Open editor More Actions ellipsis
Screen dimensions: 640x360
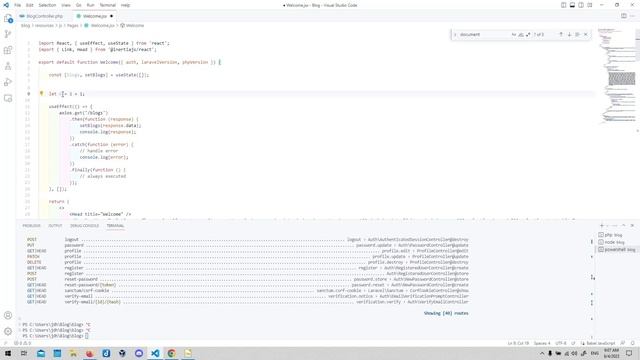(x=632, y=16)
